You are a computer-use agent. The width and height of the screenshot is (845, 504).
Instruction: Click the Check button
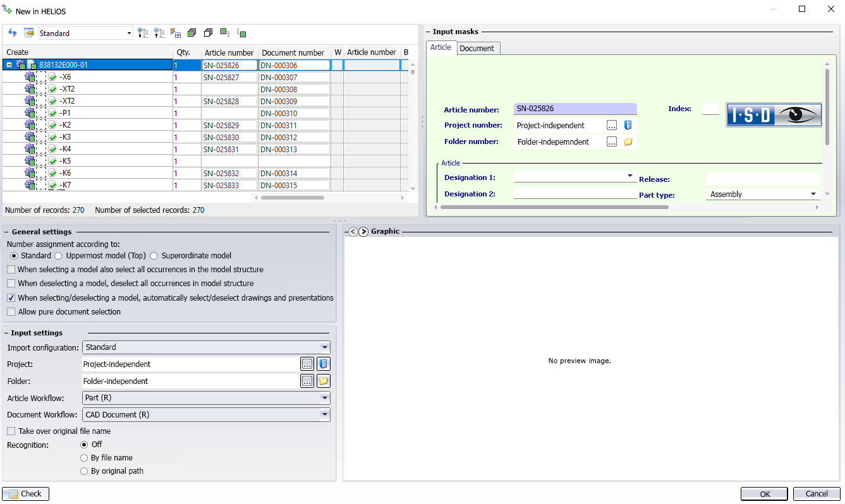tap(25, 494)
